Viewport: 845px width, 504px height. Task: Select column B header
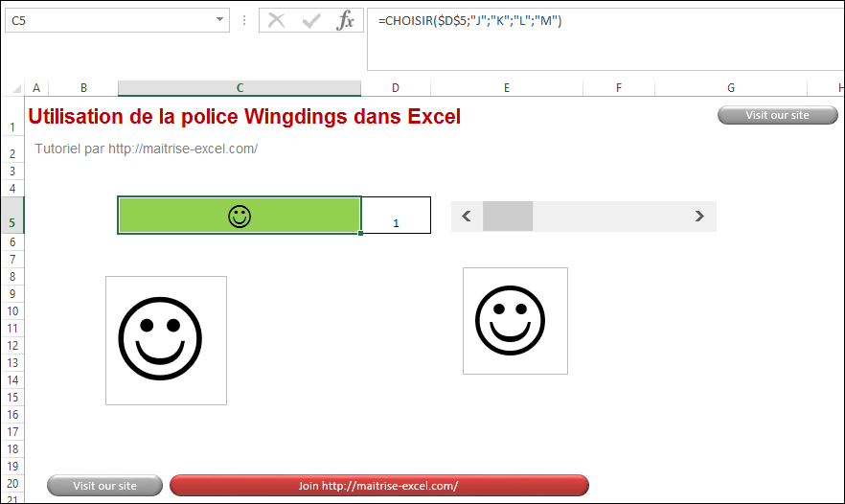click(83, 88)
